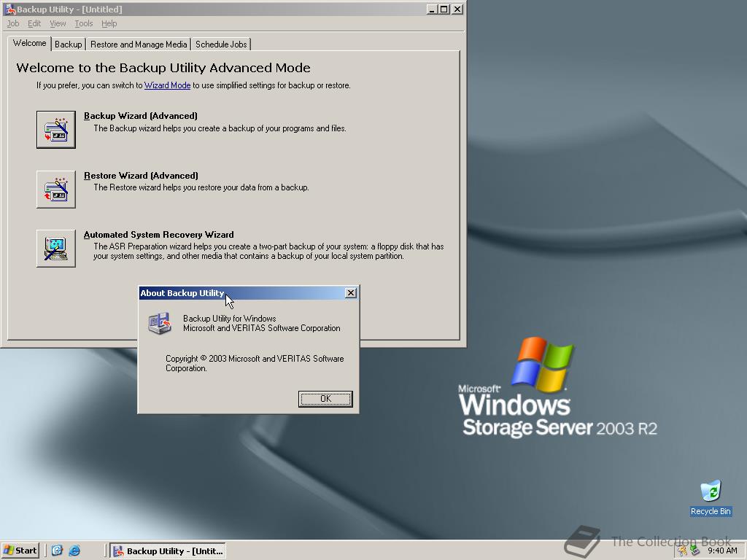Close the About Backup Utility dialog

pos(351,293)
